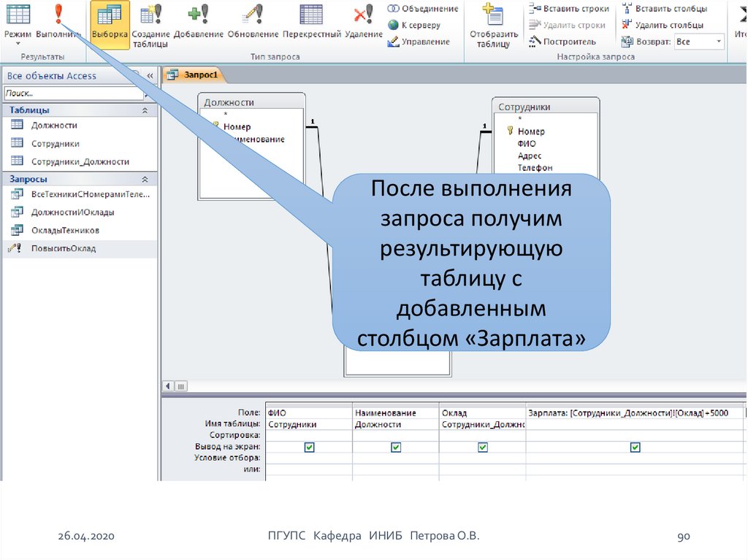Click the Поиск search field

coord(72,93)
